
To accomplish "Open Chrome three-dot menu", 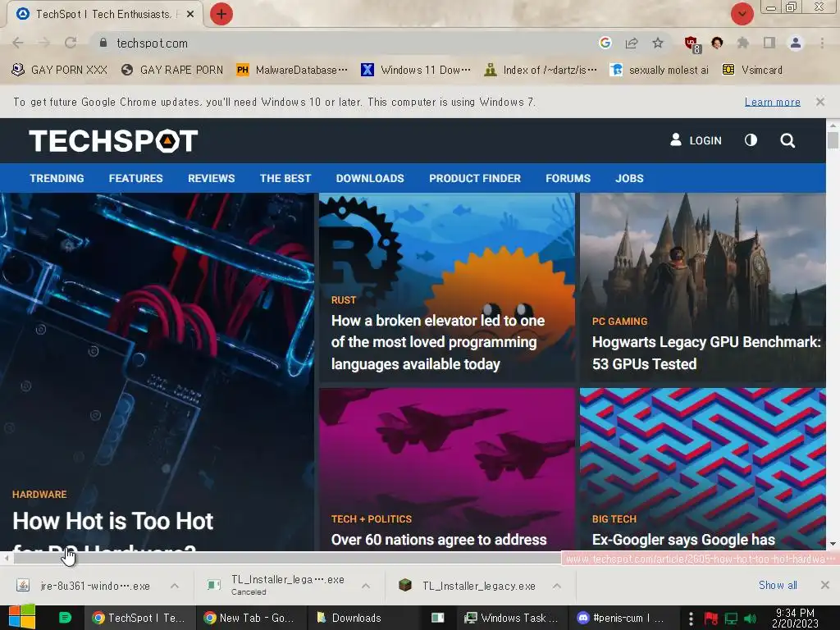I will tap(822, 43).
